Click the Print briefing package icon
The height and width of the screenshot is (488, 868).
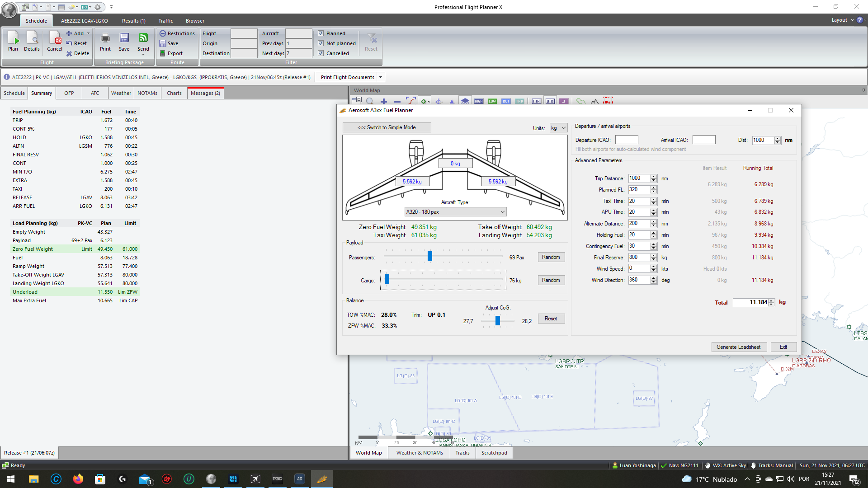pyautogui.click(x=105, y=41)
